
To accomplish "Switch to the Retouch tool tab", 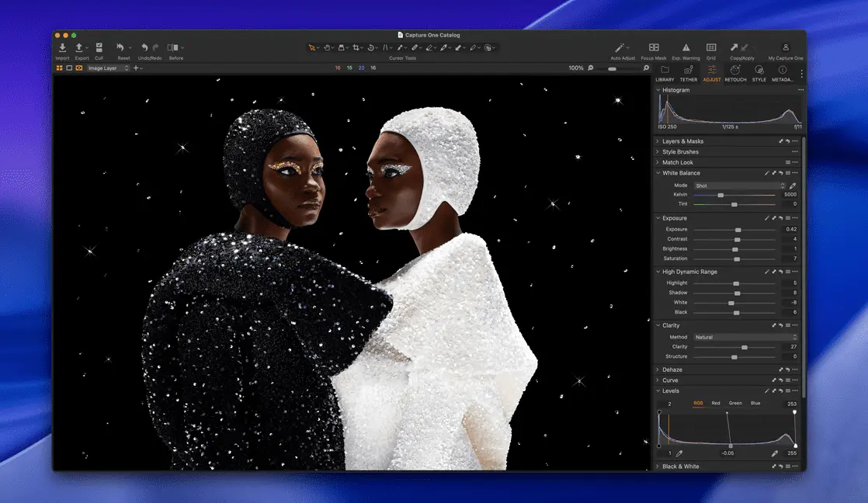I will click(x=735, y=72).
